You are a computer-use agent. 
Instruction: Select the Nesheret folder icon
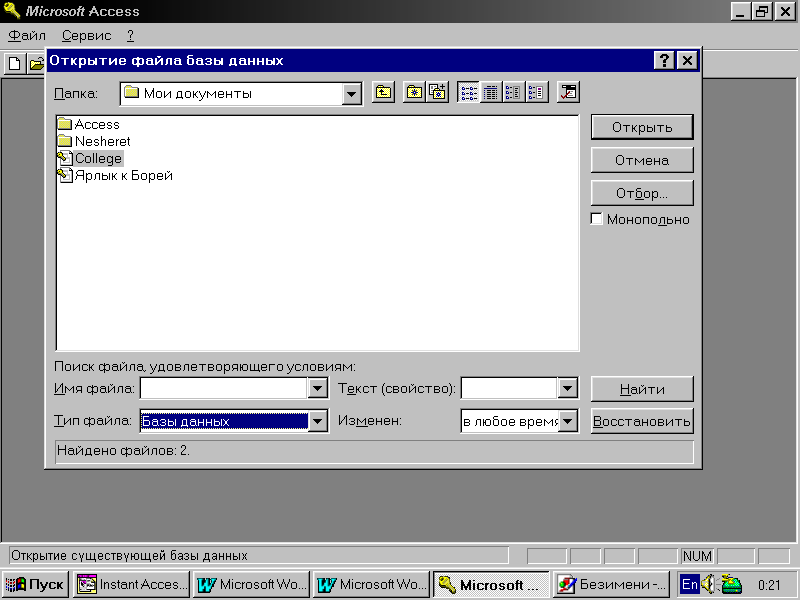click(x=65, y=140)
